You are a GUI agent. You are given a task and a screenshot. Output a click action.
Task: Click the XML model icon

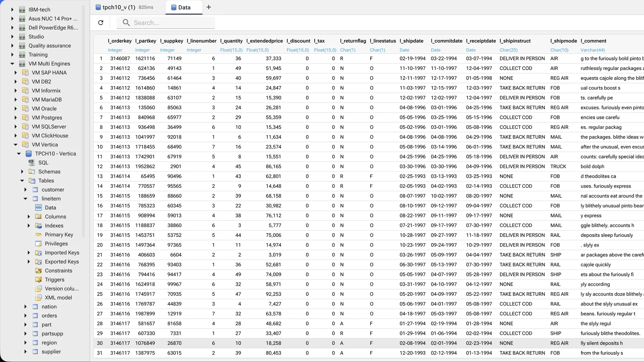point(39,298)
